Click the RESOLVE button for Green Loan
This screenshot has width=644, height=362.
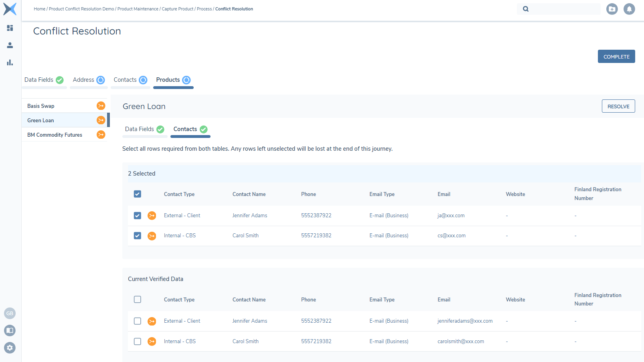(x=618, y=106)
